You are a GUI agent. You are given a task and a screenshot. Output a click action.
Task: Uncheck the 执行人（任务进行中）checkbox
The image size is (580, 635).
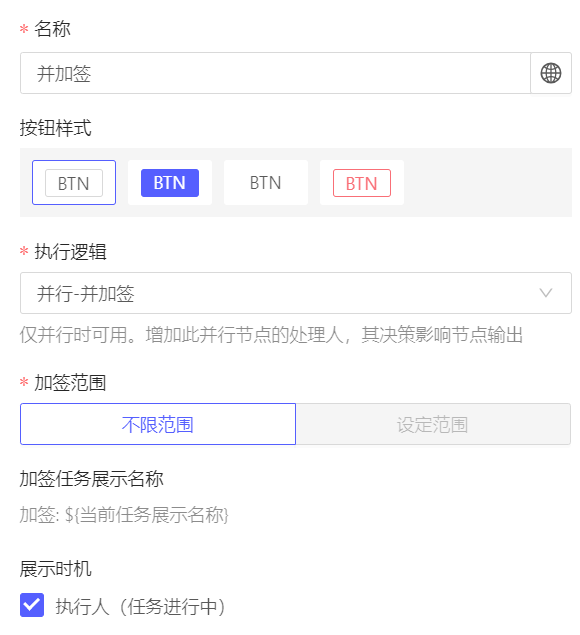click(x=32, y=605)
